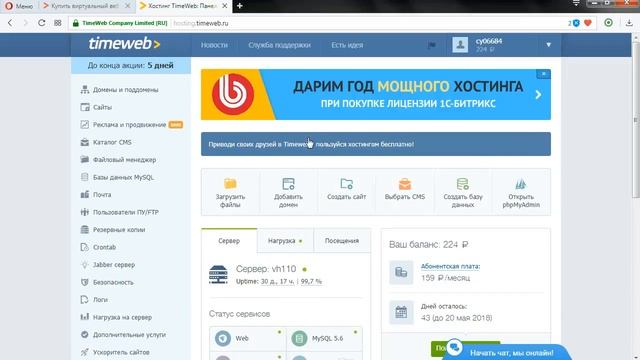Click the calendar icon beside Дней осталось
The width and height of the screenshot is (640, 360).
click(401, 312)
